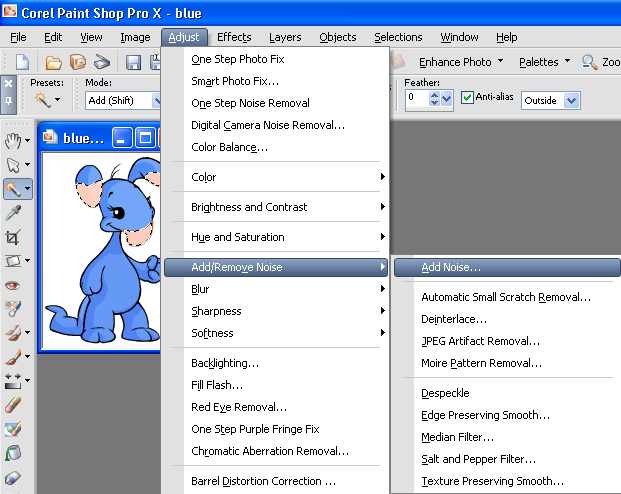Select the Dropper tool
This screenshot has width=621, height=494.
(13, 213)
